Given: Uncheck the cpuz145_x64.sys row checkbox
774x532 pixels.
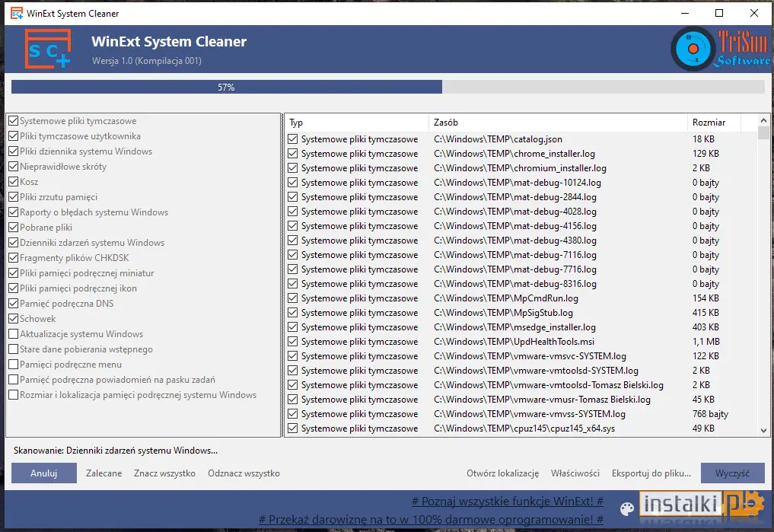Looking at the screenshot, I should tap(293, 428).
